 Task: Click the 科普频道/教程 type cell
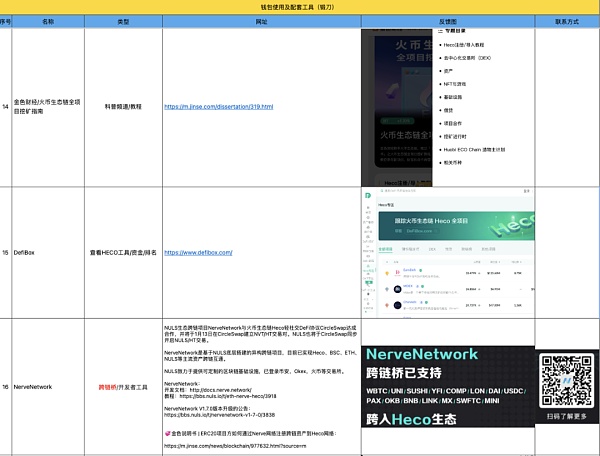pyautogui.click(x=122, y=106)
